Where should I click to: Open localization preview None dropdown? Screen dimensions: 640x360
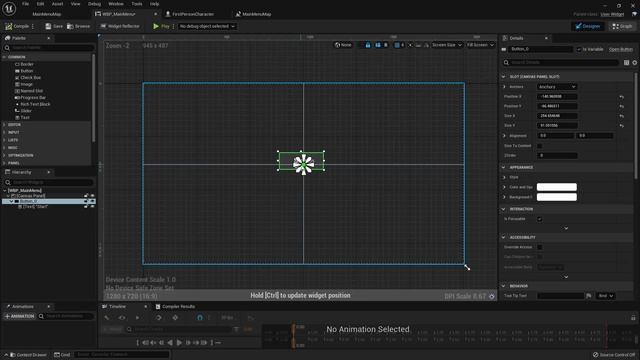click(x=343, y=45)
